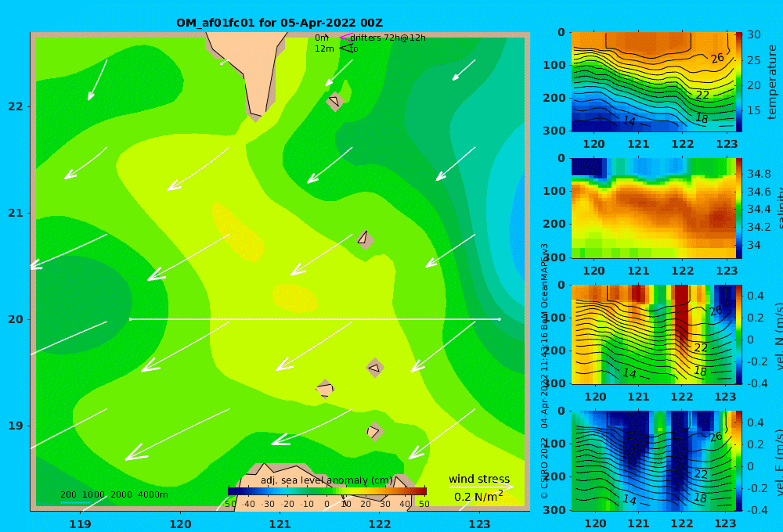The height and width of the screenshot is (532, 783).
Task: Click the title 'OM_af01fc01 for 05-Apr-2022 00Z'
Action: pyautogui.click(x=280, y=23)
